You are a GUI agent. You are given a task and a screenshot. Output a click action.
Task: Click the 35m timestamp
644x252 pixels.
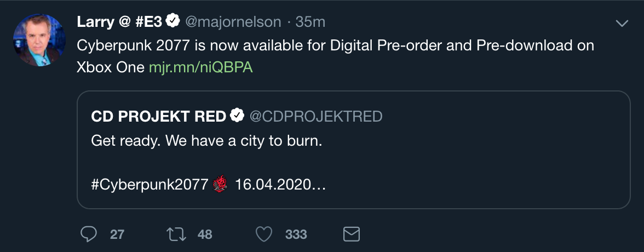coord(311,22)
